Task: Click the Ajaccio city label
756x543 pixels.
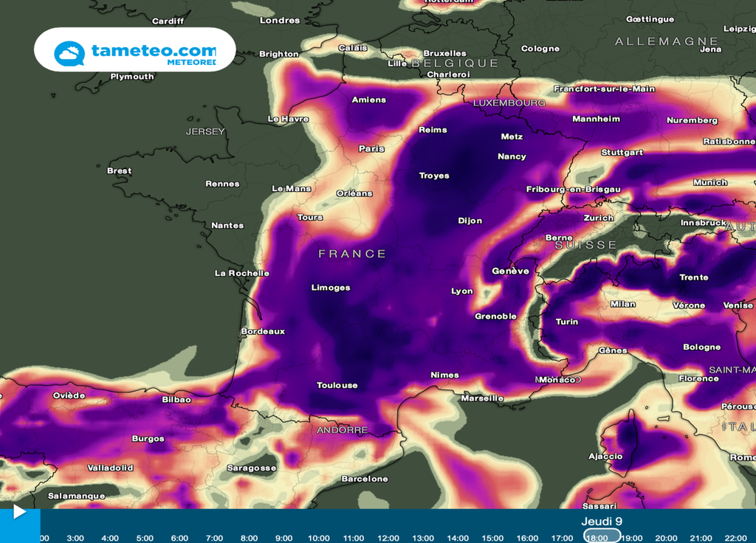Action: (605, 456)
